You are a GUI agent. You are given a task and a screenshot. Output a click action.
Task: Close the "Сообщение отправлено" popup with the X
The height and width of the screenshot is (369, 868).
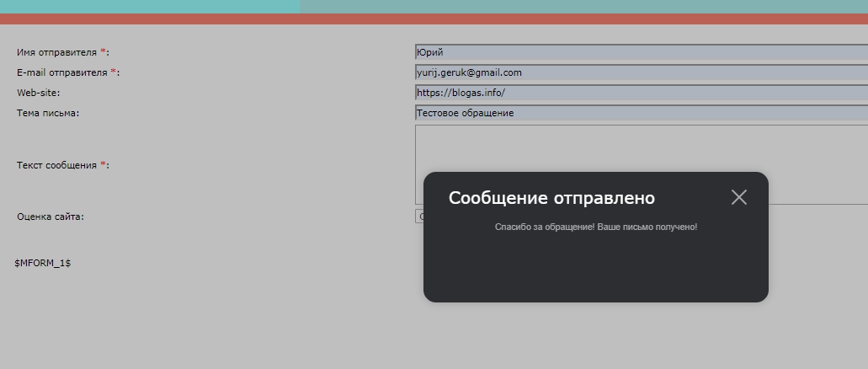pos(738,197)
